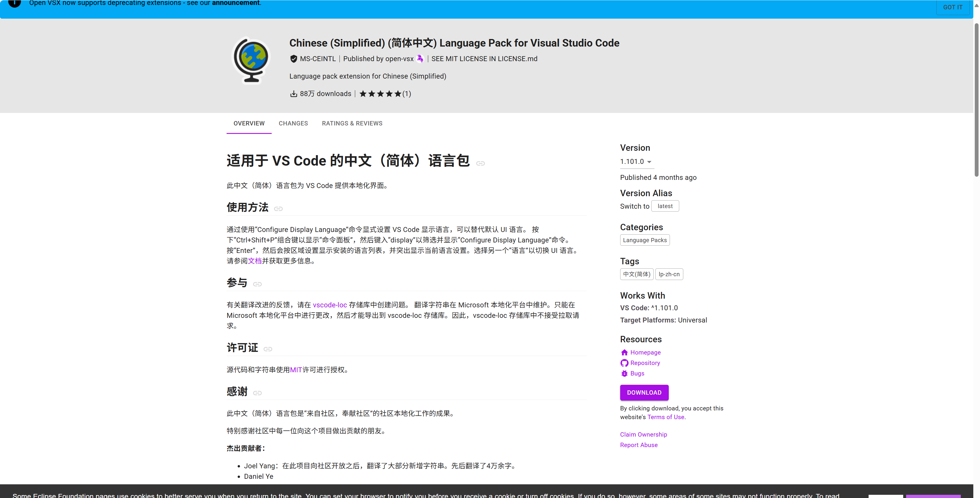
Task: Click the anchor link icon beside 使用方法 heading
Action: [x=278, y=209]
